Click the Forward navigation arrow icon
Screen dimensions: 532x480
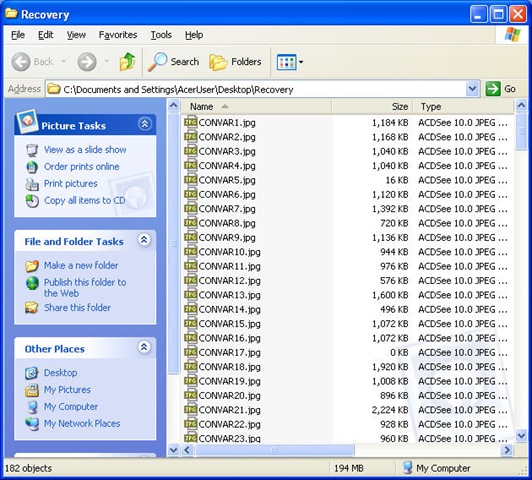tap(87, 62)
